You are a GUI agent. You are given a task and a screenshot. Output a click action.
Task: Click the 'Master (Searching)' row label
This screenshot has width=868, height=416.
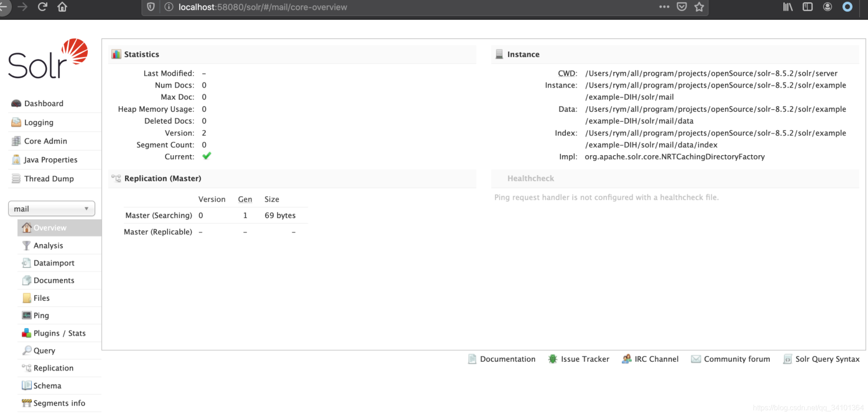tap(159, 215)
